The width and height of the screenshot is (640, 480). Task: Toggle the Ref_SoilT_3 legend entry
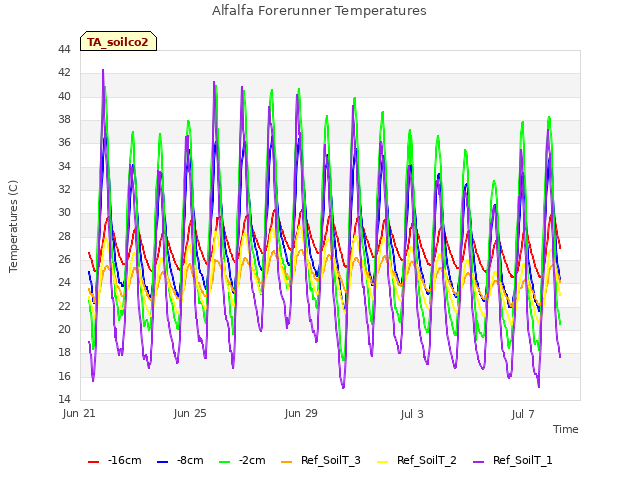[321, 460]
